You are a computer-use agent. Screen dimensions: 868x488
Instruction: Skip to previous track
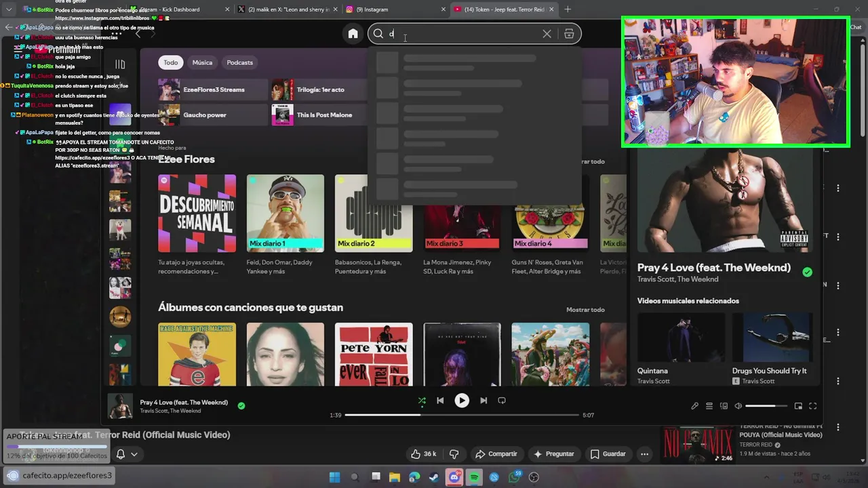pyautogui.click(x=440, y=401)
